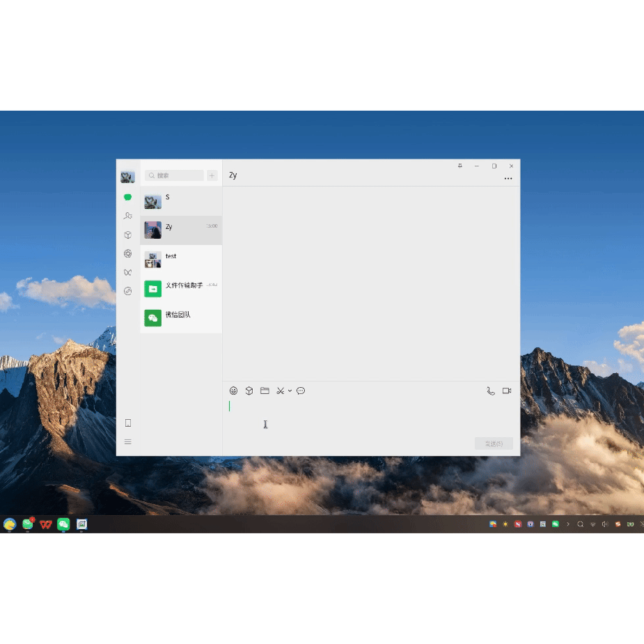
Task: Click the favorites cube icon in chat toolbar
Action: 249,391
